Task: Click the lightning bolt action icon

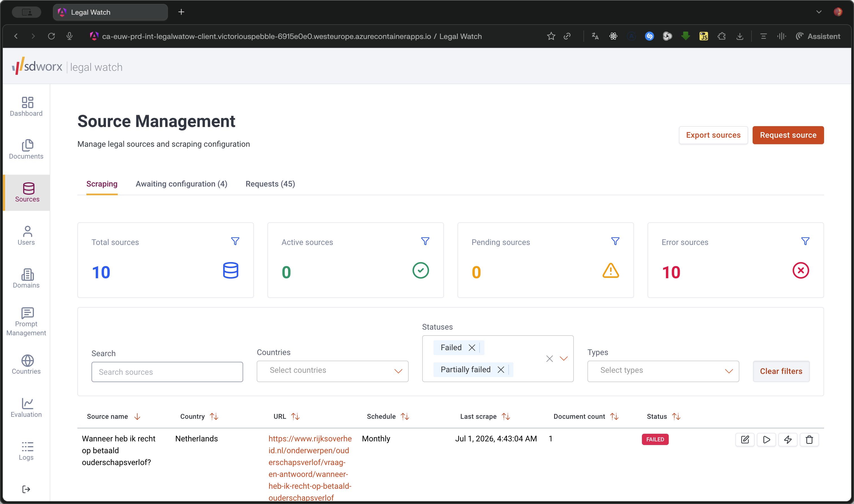Action: pos(788,439)
